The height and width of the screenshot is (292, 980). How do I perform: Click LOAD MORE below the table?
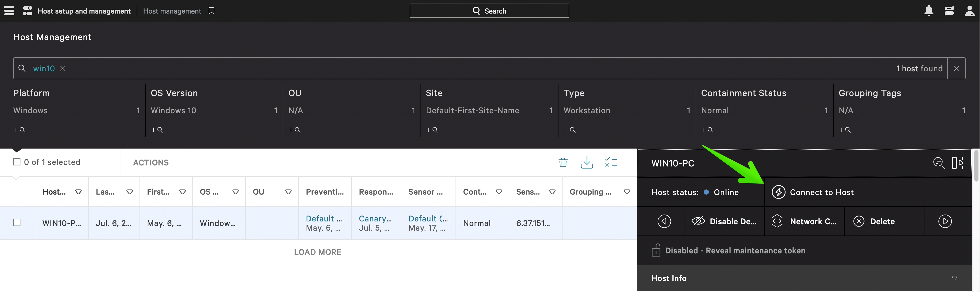pyautogui.click(x=317, y=252)
